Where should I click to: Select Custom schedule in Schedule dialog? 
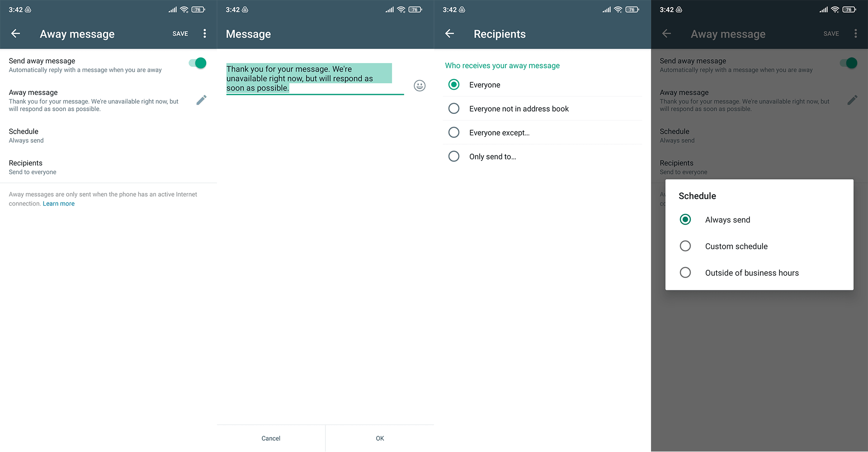click(759, 246)
